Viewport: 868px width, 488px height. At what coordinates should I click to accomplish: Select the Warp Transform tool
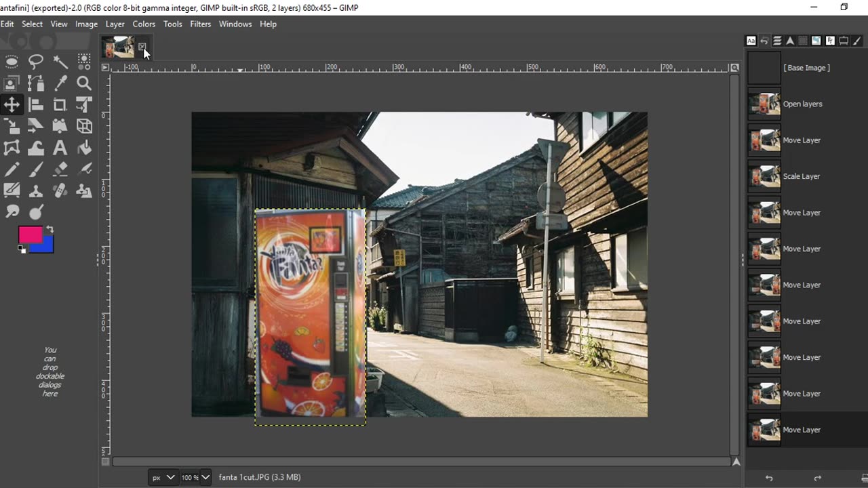click(x=36, y=148)
